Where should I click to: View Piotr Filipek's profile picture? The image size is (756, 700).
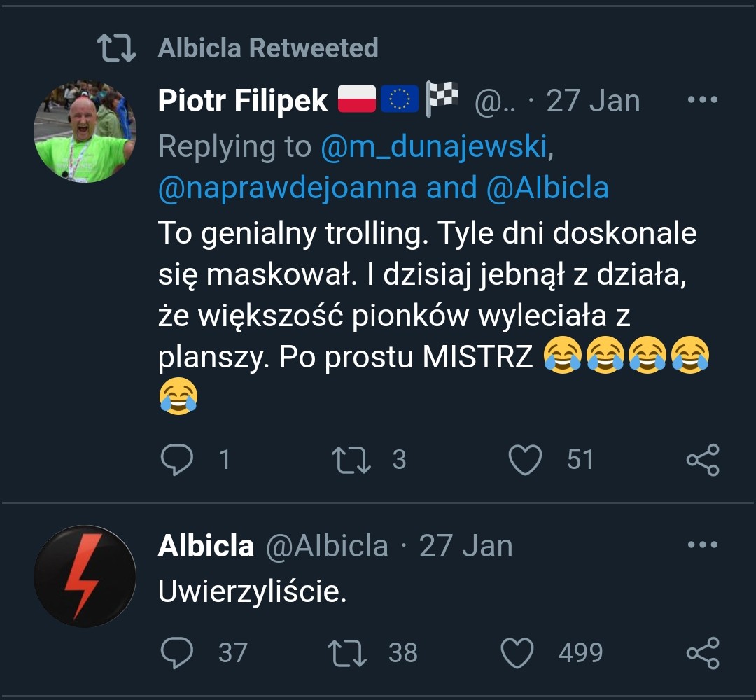pyautogui.click(x=85, y=131)
